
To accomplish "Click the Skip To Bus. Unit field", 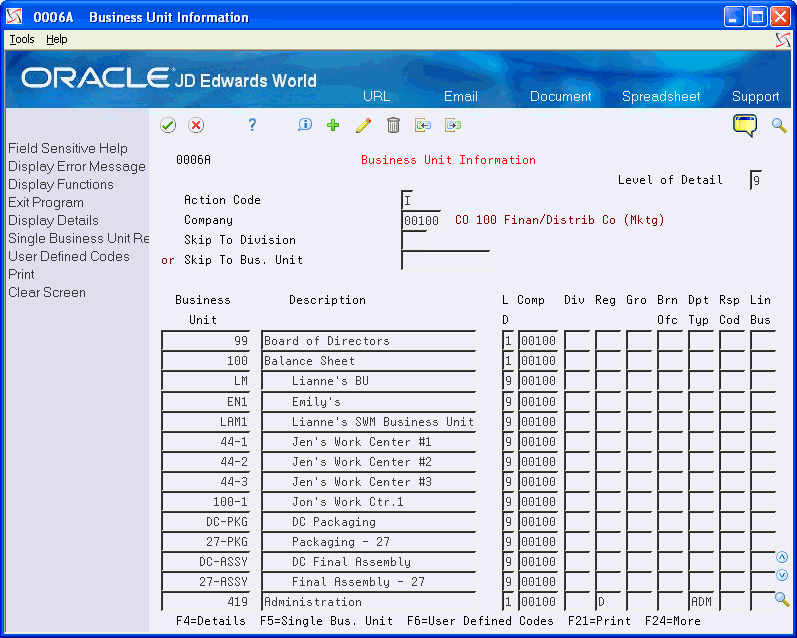I will coord(445,260).
